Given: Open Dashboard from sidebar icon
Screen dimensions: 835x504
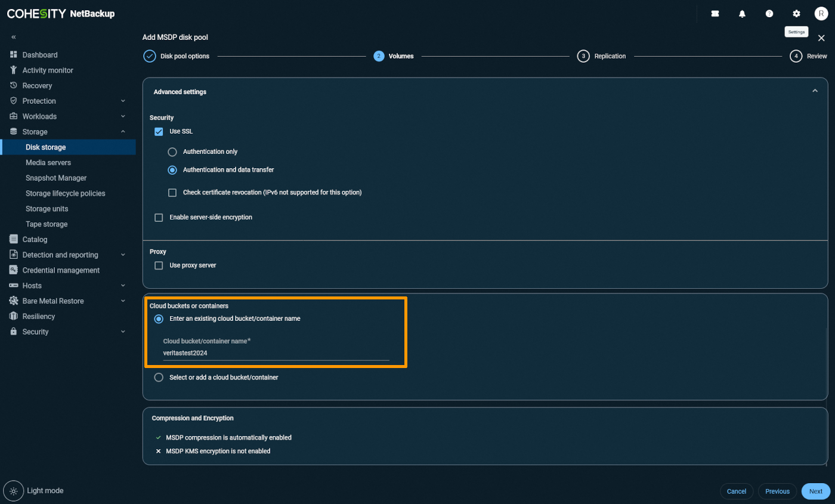Looking at the screenshot, I should [14, 55].
